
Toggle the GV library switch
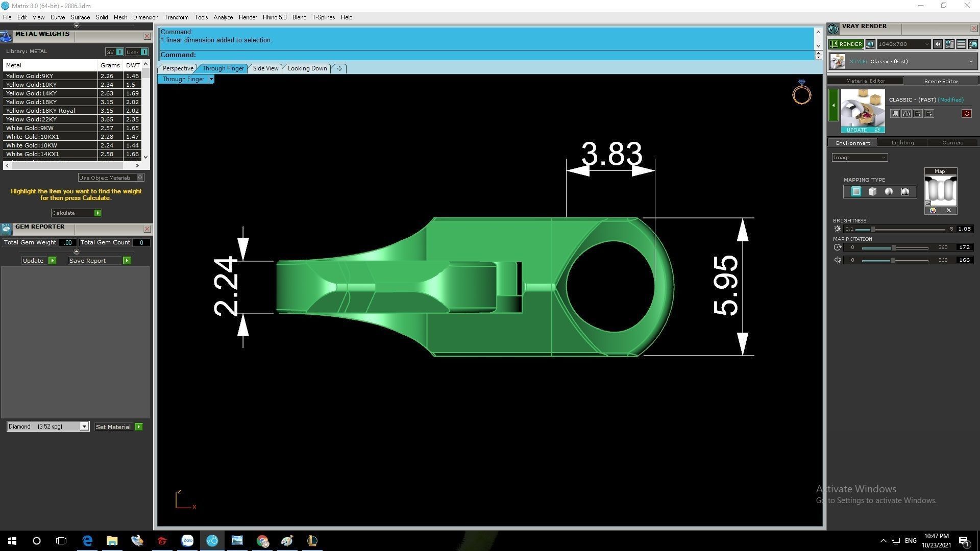pos(114,52)
